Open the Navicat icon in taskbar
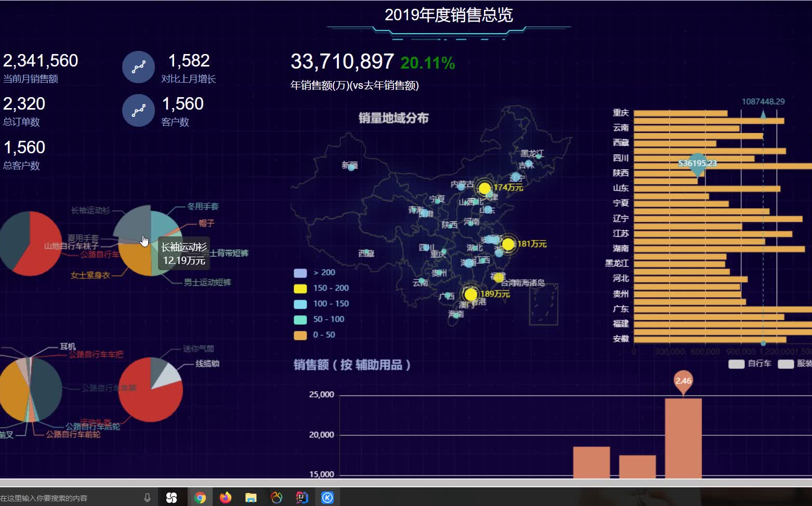 [276, 498]
